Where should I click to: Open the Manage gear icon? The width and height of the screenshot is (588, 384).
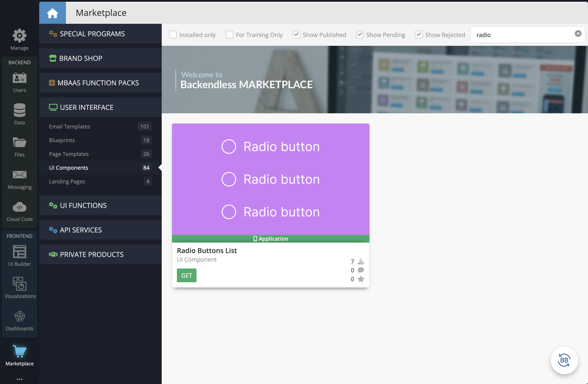pos(20,36)
